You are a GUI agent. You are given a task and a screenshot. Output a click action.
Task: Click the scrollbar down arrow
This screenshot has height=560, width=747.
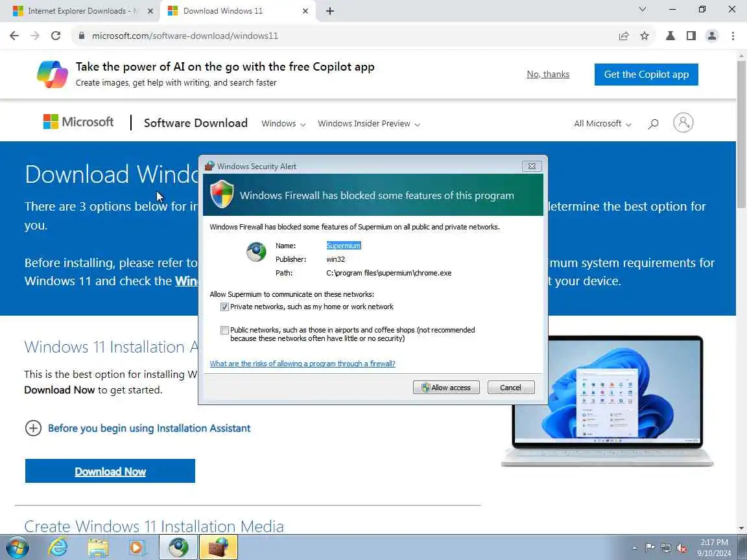click(742, 528)
